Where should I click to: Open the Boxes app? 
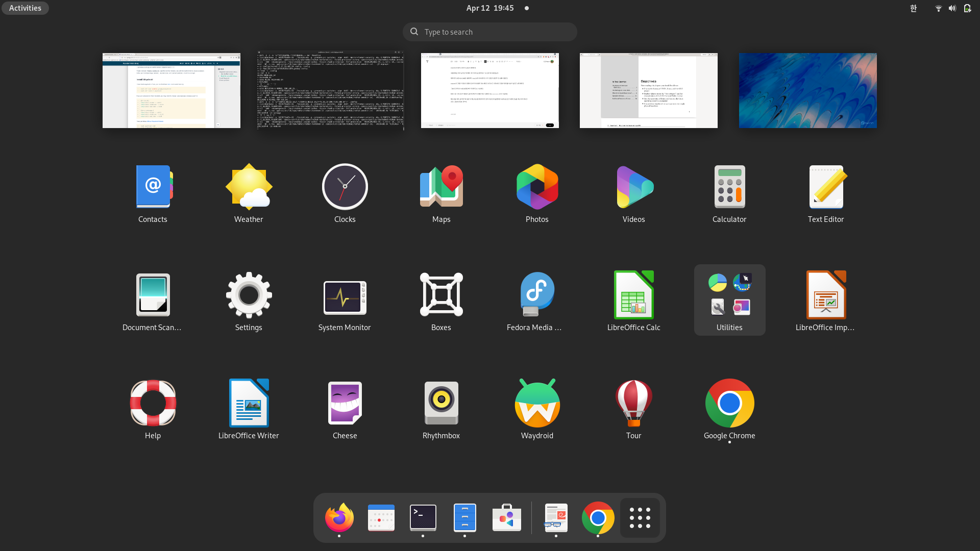coord(441,301)
